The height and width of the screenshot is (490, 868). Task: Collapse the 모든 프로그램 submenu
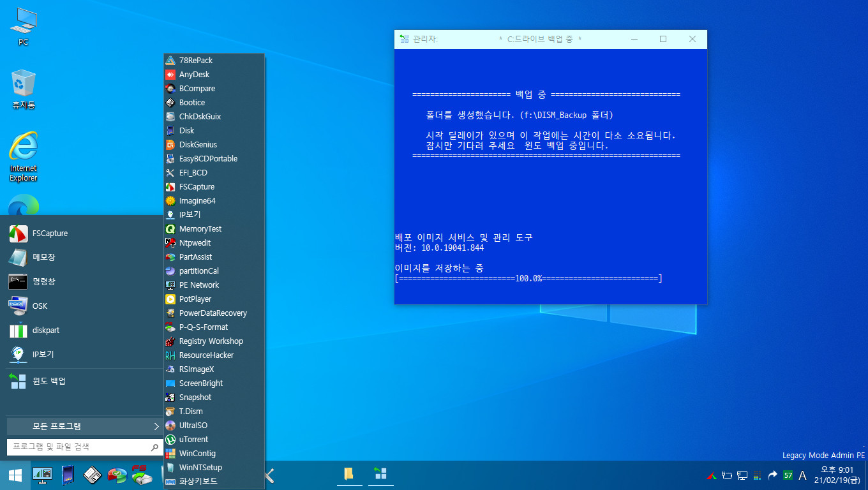tap(84, 426)
